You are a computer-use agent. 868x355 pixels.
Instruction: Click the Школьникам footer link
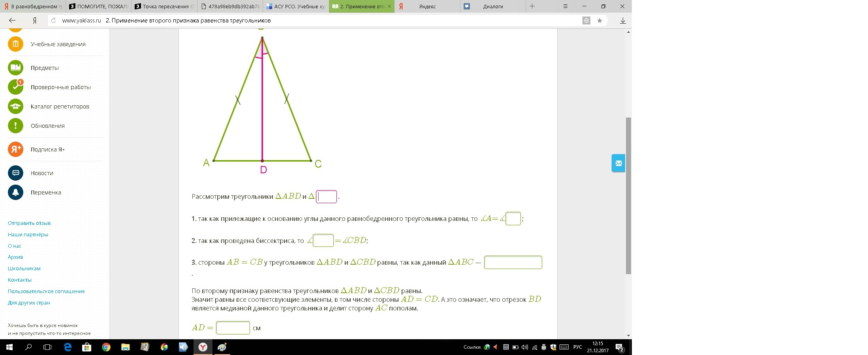[24, 268]
